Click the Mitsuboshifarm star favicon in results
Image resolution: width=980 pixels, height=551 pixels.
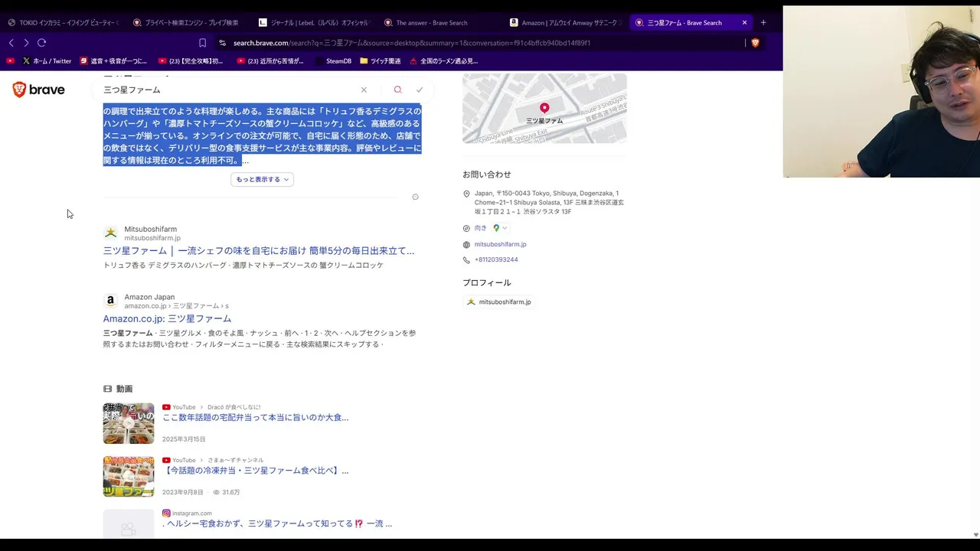point(110,233)
